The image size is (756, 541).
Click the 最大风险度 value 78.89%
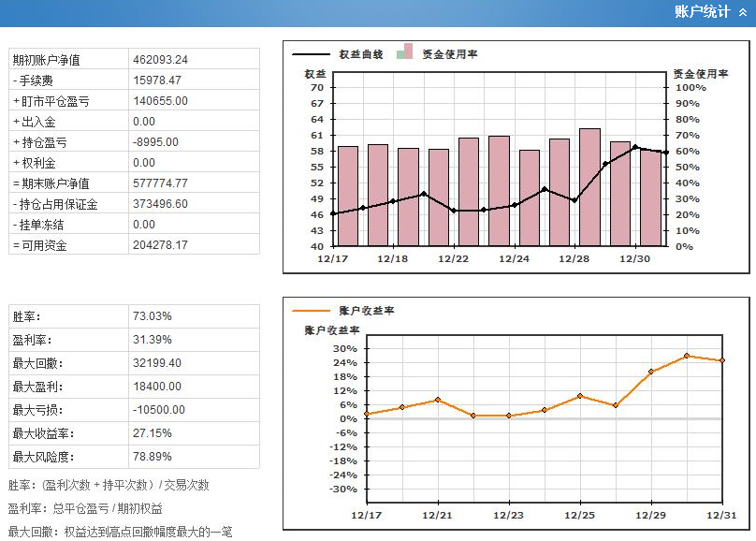click(153, 457)
